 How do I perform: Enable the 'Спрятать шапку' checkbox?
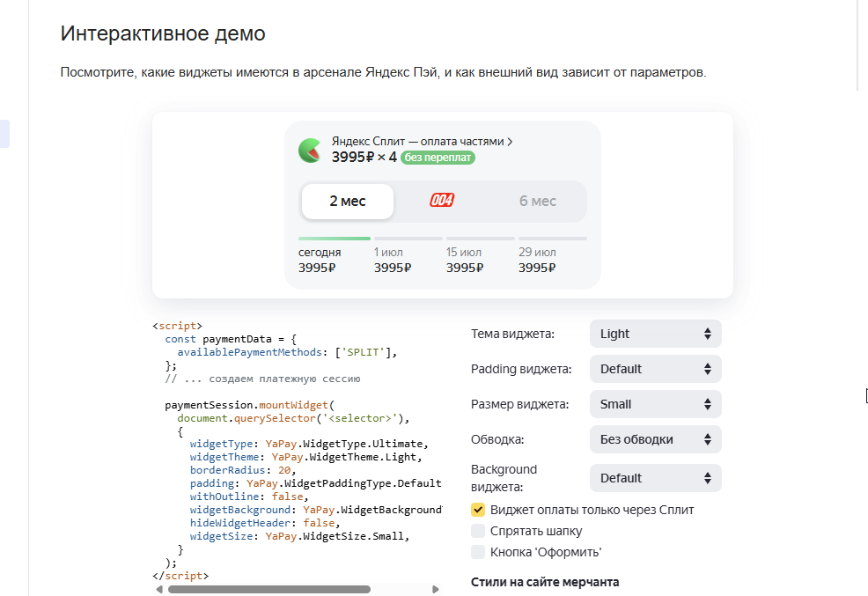point(478,531)
